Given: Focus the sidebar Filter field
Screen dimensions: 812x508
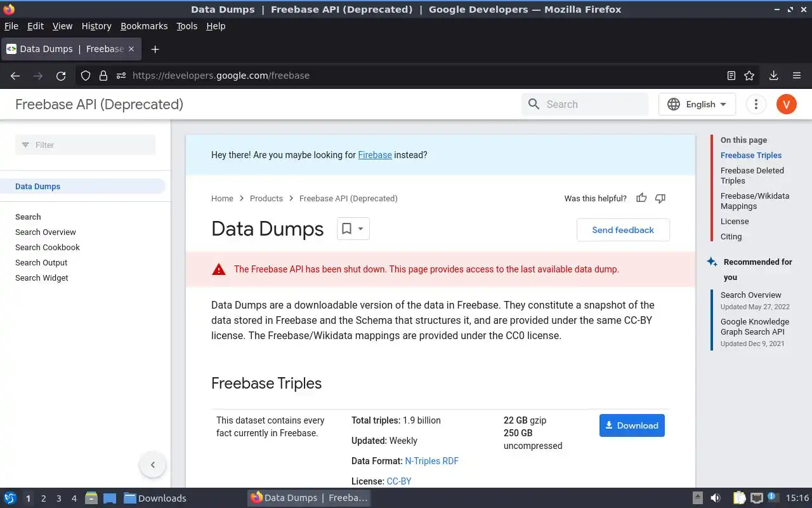Looking at the screenshot, I should click(85, 145).
